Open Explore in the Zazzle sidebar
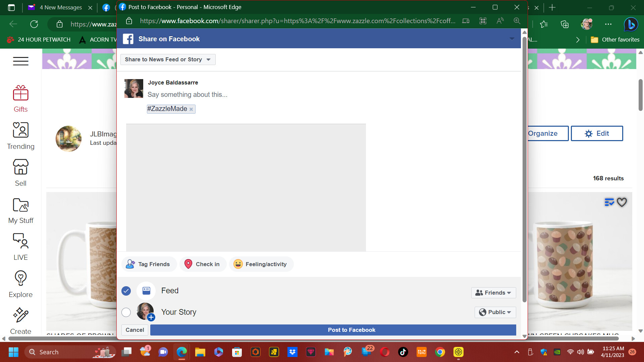 pyautogui.click(x=20, y=284)
